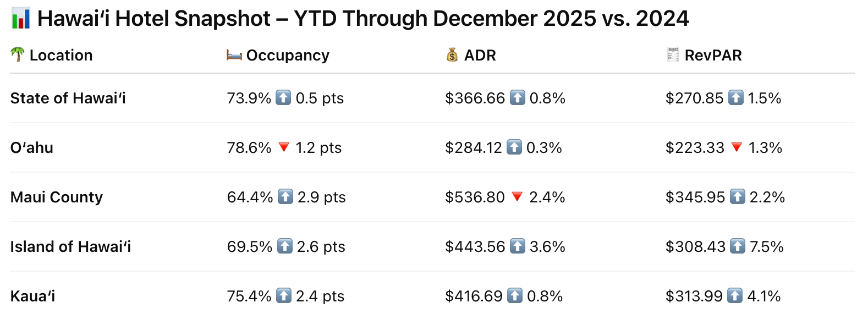Viewport: 868px width, 330px height.
Task: Click the up arrow in Maui County occupancy
Action: (x=285, y=197)
